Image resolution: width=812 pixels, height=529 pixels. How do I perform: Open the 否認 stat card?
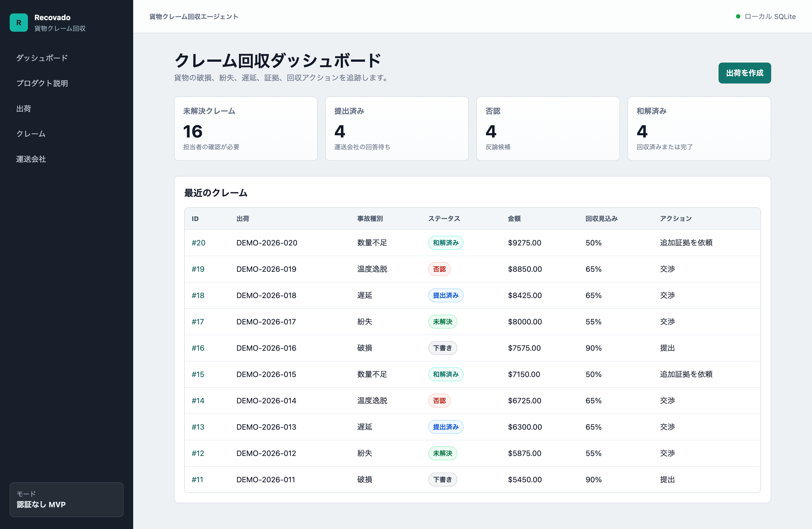[548, 128]
